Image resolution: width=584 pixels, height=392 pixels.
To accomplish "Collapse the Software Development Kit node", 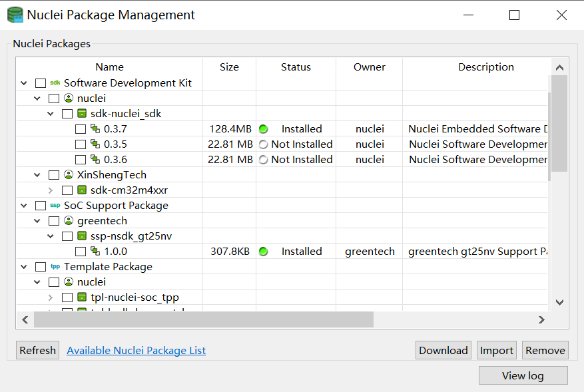I will tap(24, 83).
